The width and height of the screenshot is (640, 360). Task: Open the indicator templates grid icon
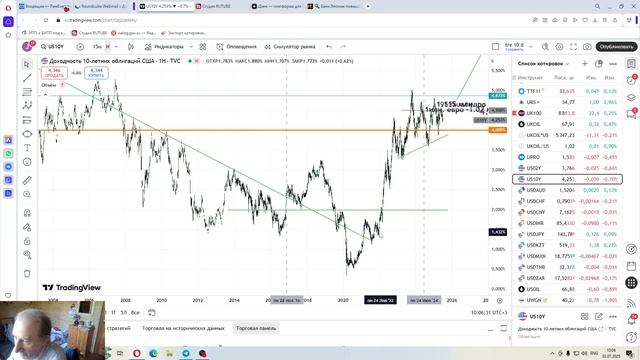click(x=203, y=47)
